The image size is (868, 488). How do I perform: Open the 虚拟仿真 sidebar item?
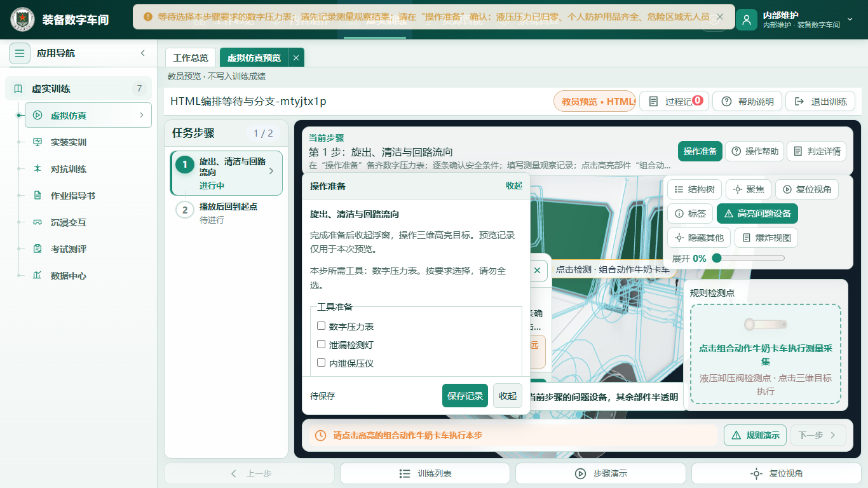coord(88,115)
